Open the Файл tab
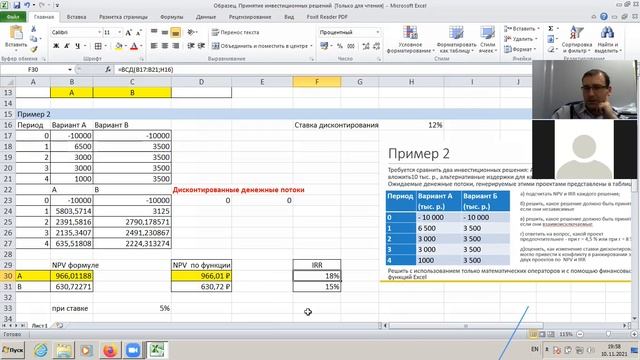The height and width of the screenshot is (360, 640). pyautogui.click(x=13, y=17)
